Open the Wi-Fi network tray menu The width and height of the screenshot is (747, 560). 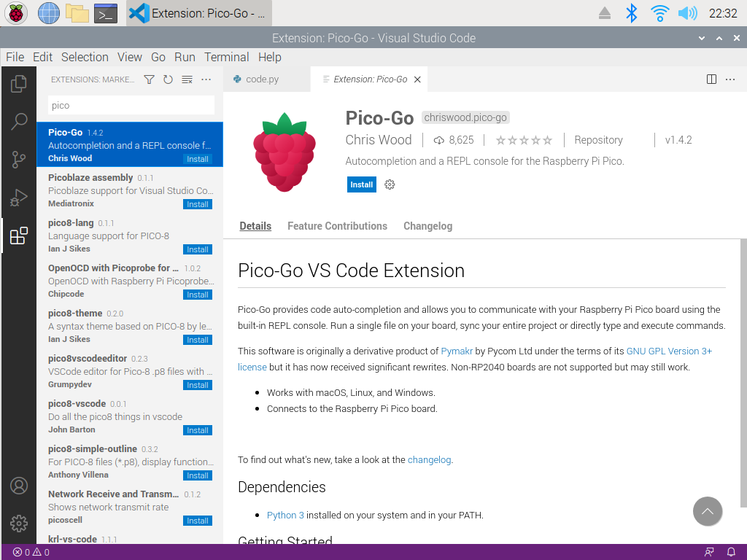(x=659, y=13)
